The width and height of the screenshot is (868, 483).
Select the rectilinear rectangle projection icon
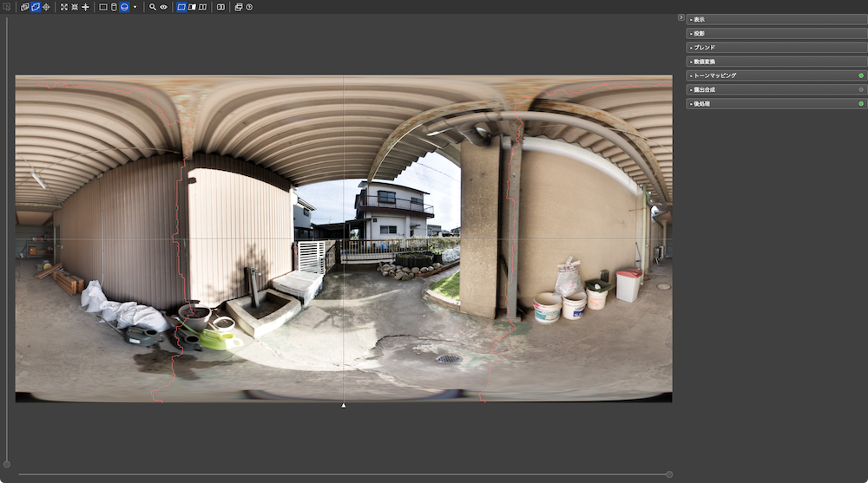[x=103, y=7]
